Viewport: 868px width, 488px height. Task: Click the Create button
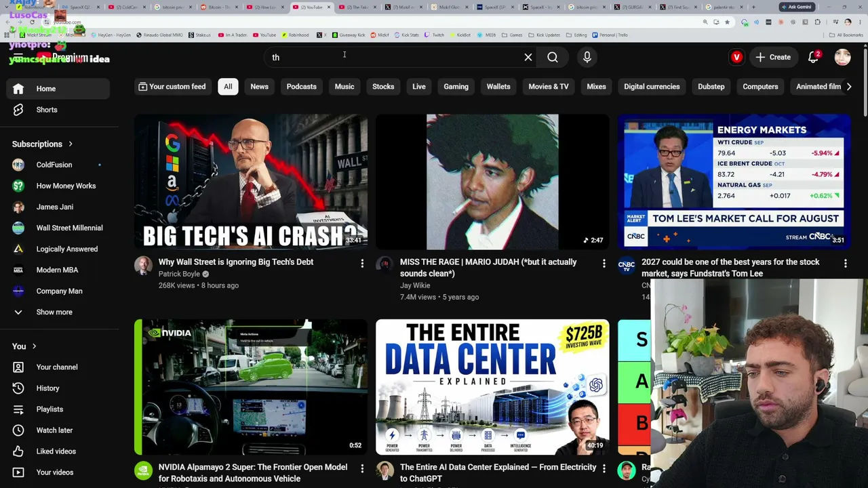click(773, 58)
